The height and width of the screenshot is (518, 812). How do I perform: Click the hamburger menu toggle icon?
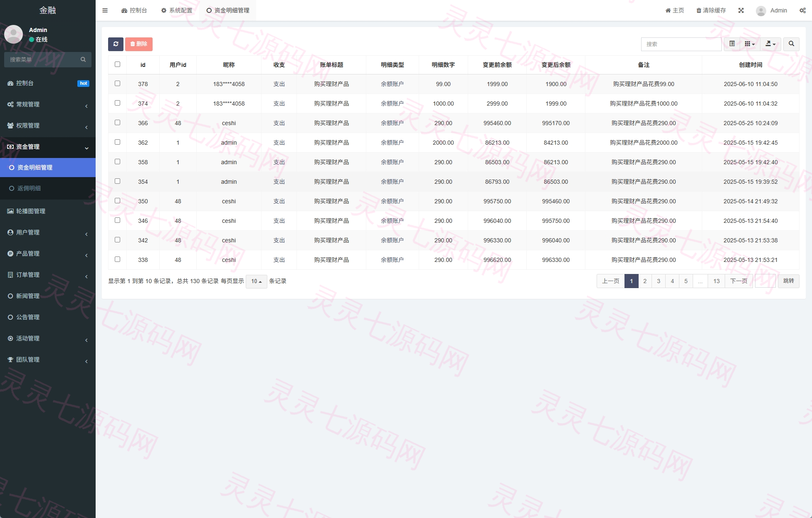pyautogui.click(x=105, y=10)
